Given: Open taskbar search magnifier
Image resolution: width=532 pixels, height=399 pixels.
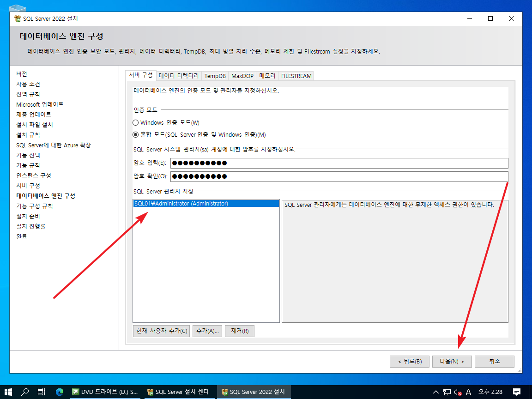Looking at the screenshot, I should [x=25, y=392].
